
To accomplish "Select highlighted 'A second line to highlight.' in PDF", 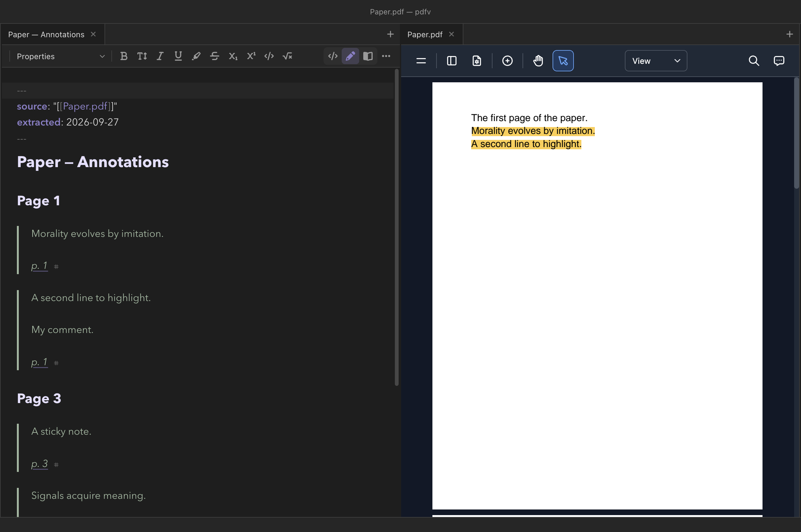I will point(526,144).
